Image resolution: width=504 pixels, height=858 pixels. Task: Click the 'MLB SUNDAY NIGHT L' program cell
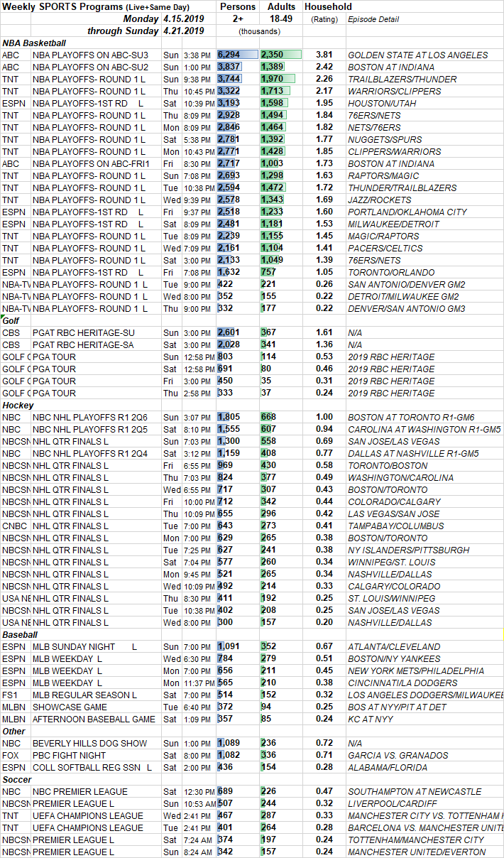96,646
